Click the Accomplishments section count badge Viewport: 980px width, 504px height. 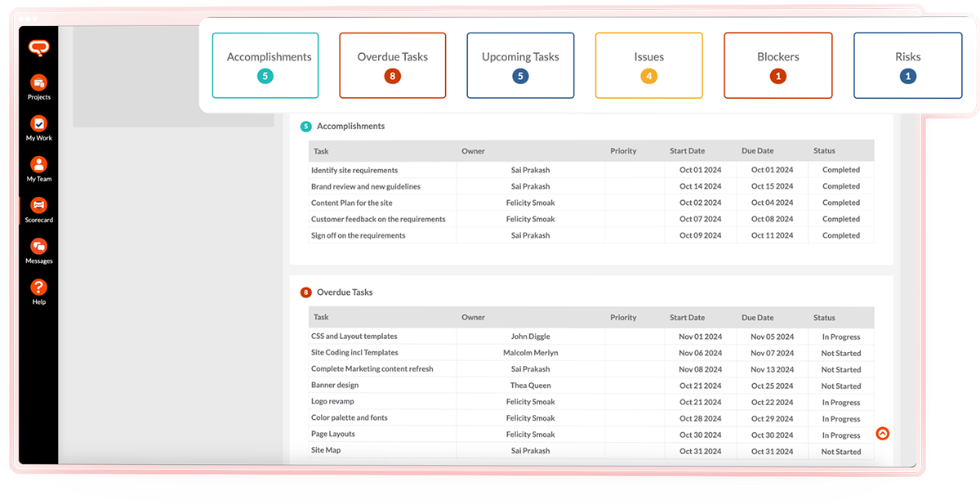point(306,127)
